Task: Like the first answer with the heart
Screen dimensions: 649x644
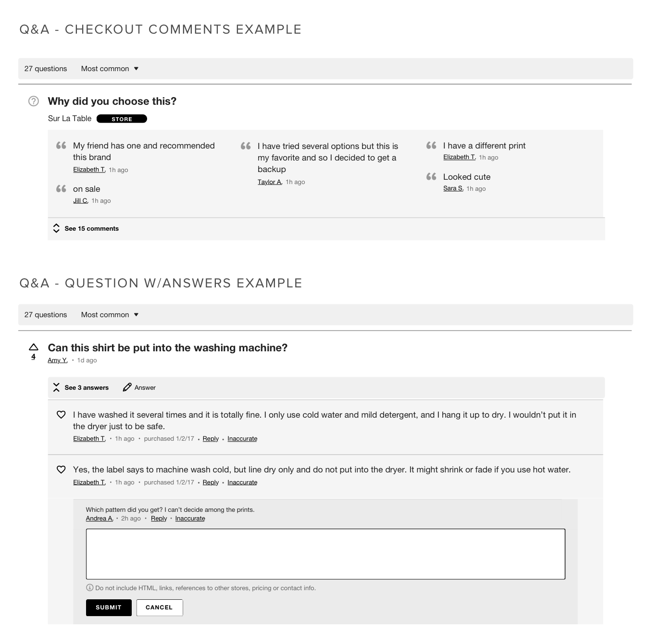Action: point(61,415)
